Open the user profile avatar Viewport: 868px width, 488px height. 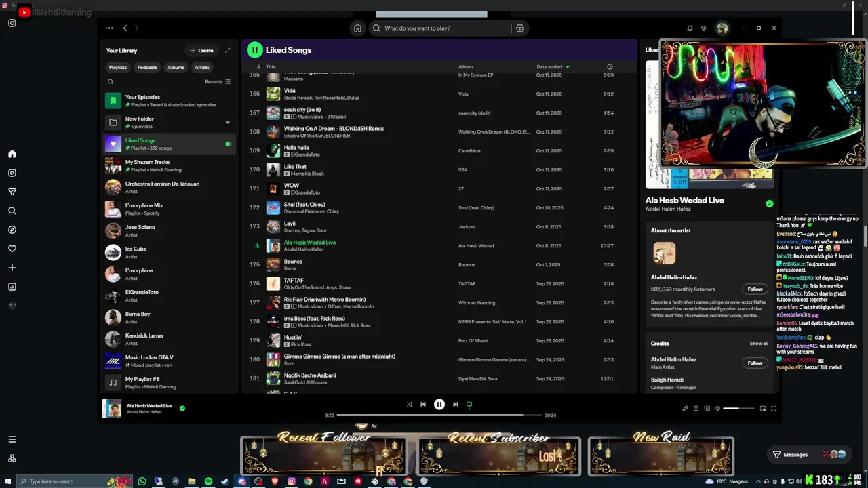722,28
